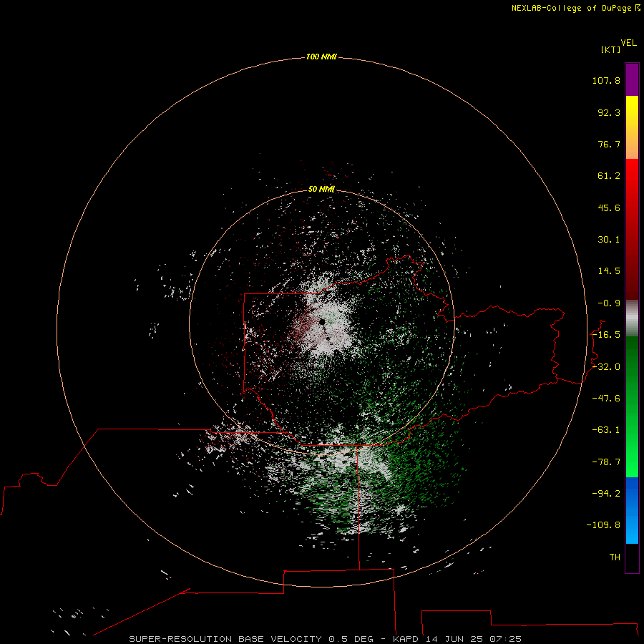Screen dimensions: 644x644
Task: Click the yellow segment of the color bar
Action: click(x=632, y=127)
